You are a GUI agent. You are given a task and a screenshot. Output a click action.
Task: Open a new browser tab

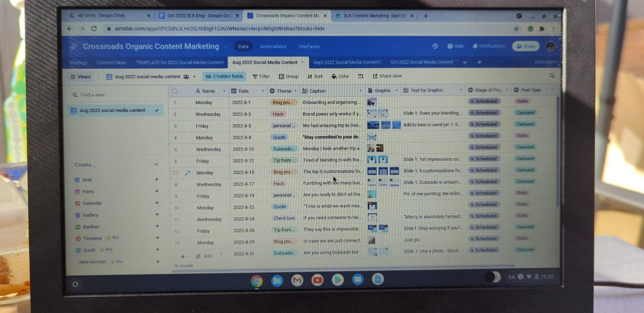pyautogui.click(x=425, y=16)
